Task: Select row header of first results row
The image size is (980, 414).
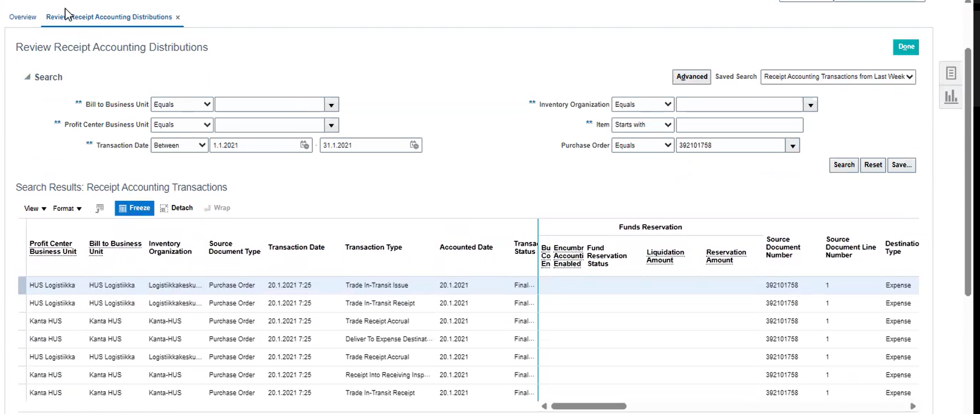Action: [x=22, y=286]
